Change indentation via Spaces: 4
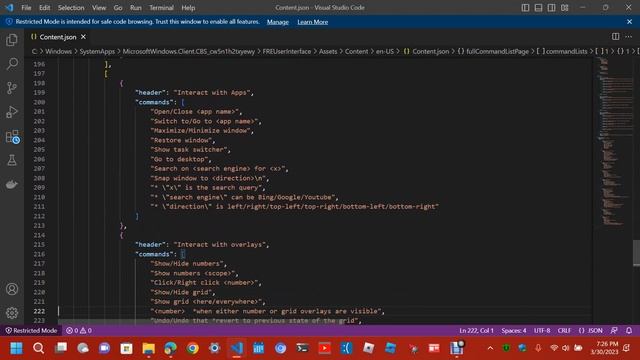The image size is (640, 360). pyautogui.click(x=513, y=330)
